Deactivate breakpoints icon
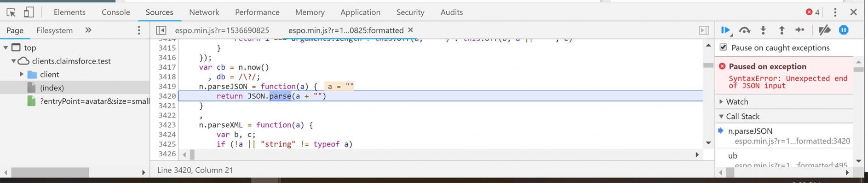Screen dimensions: 868x183 click(824, 30)
